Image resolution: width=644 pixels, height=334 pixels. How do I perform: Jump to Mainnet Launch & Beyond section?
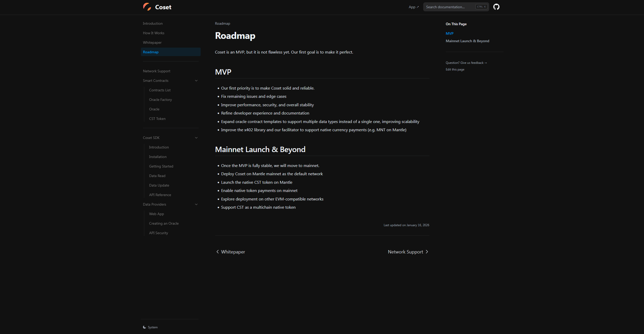point(467,41)
